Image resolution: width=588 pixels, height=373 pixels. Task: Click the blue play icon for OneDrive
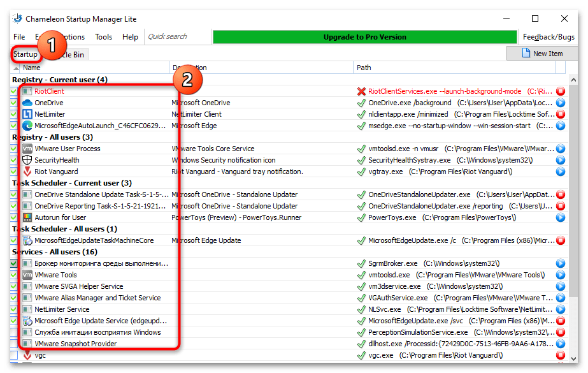click(561, 103)
